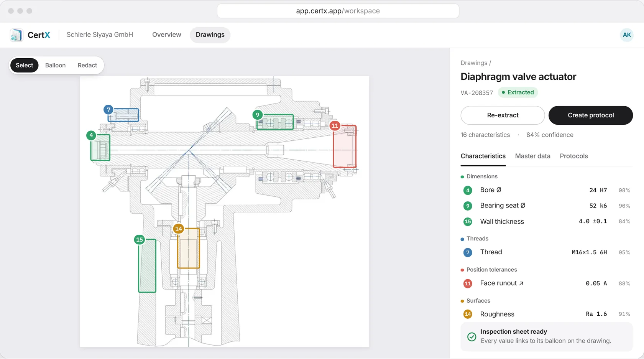Click the Bearing seat badge 9 in list
The image size is (644, 359).
click(x=468, y=206)
